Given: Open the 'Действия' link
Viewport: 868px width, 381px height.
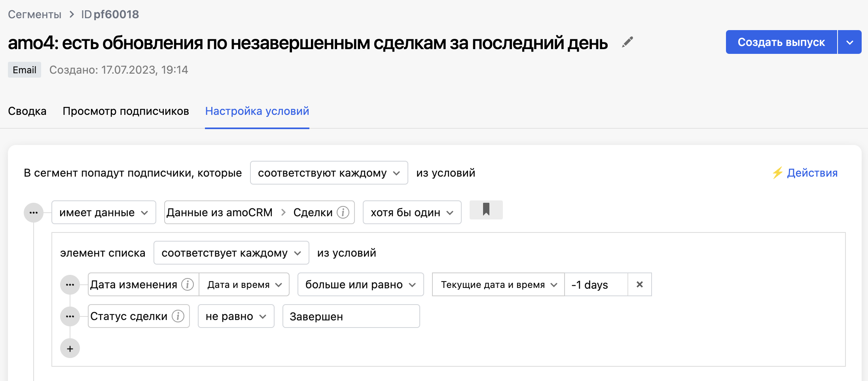Looking at the screenshot, I should click(805, 173).
